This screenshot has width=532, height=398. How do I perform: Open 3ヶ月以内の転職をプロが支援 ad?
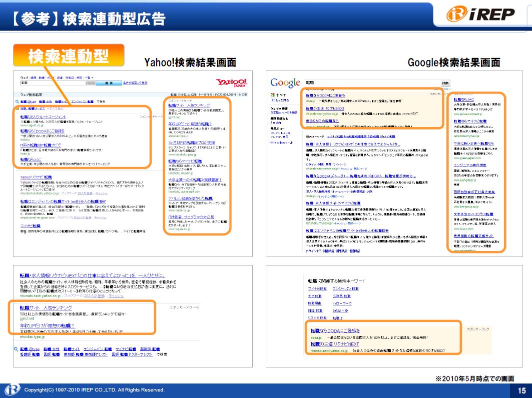click(x=191, y=142)
